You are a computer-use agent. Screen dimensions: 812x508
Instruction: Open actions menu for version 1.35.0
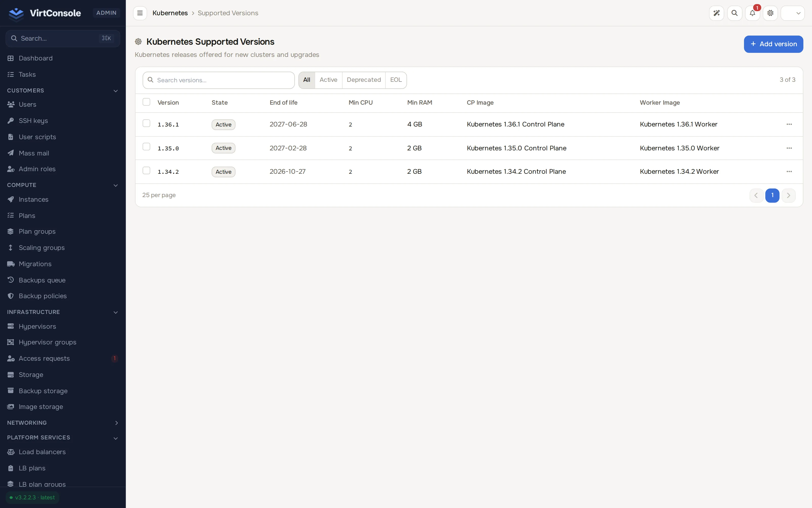pos(789,148)
